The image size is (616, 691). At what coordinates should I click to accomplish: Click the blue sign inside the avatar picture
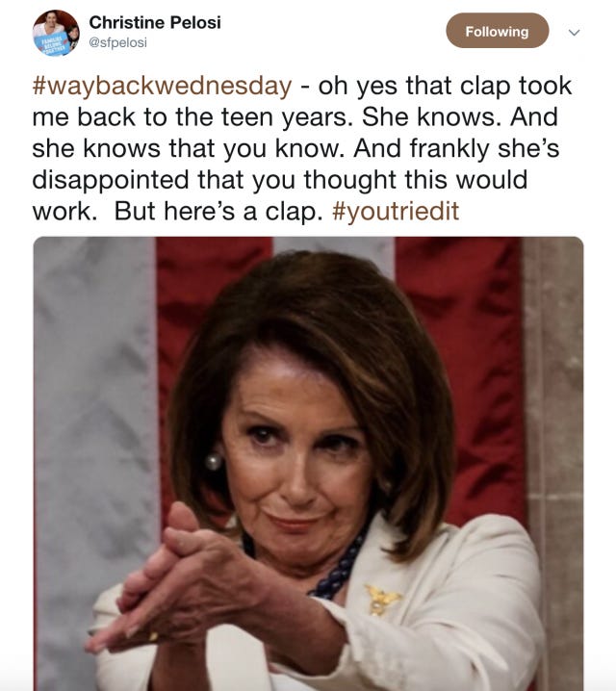click(x=53, y=44)
